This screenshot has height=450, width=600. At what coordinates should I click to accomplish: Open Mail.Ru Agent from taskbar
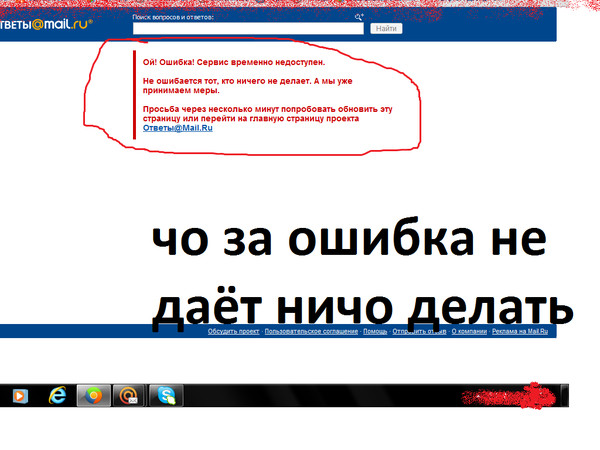127,395
